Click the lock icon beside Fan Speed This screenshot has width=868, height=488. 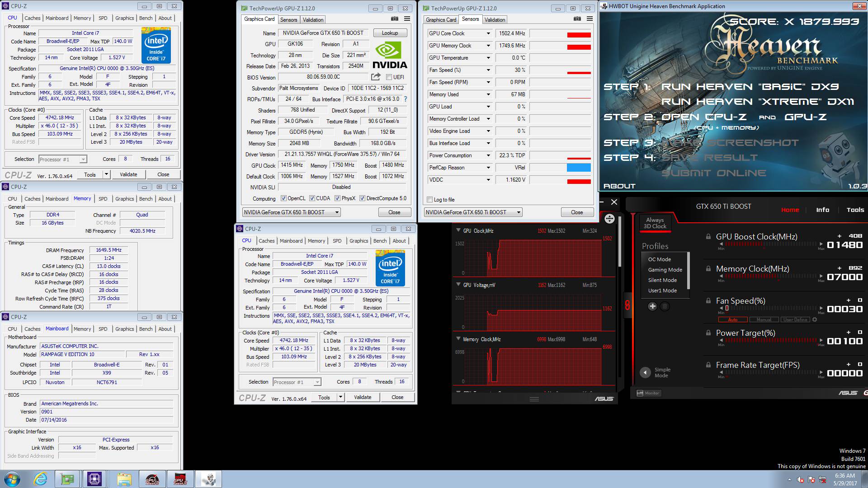pyautogui.click(x=708, y=301)
